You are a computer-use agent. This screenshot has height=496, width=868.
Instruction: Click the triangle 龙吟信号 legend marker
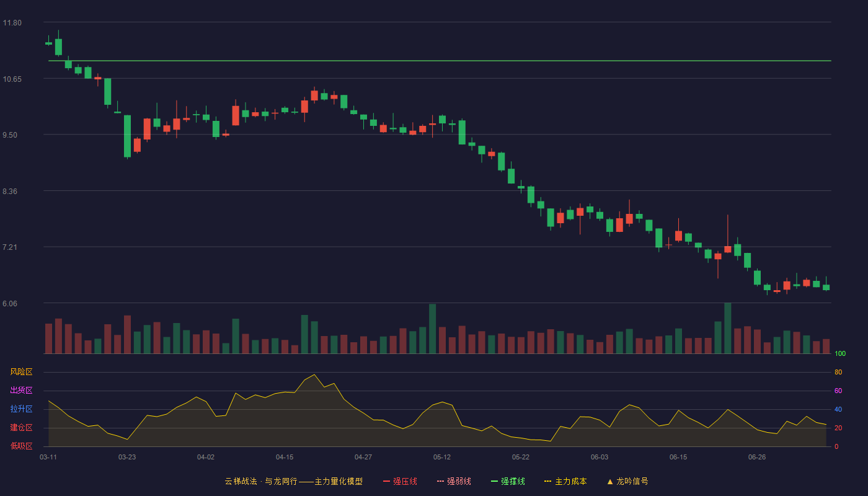coord(610,481)
